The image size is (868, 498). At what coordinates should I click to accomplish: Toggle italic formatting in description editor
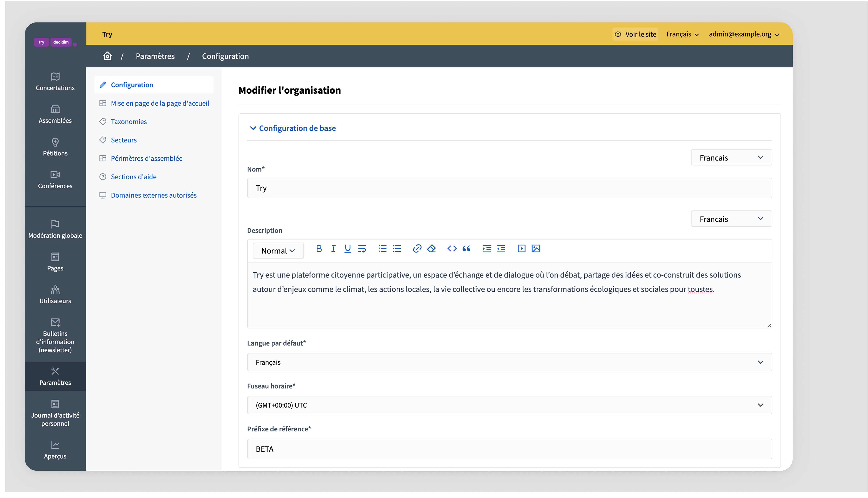pyautogui.click(x=333, y=249)
